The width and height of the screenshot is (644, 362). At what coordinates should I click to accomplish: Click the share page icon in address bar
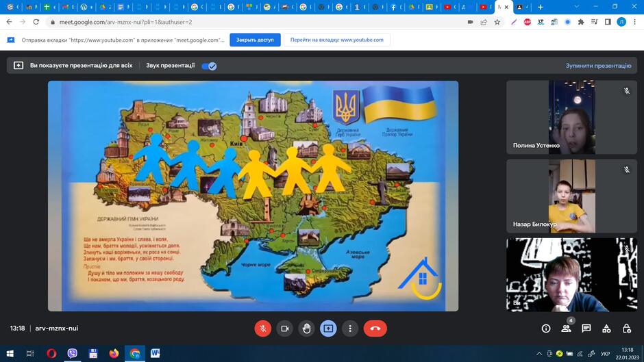pyautogui.click(x=484, y=22)
